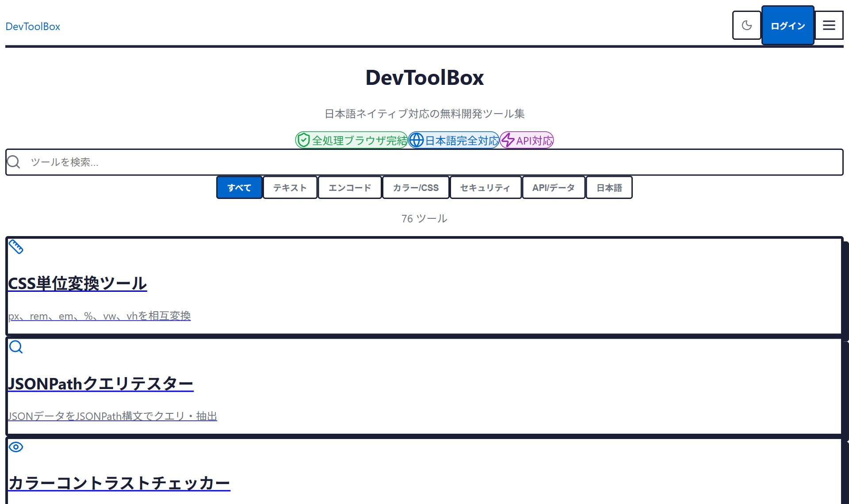Open the JSONPathクエリテスター link

point(100,383)
